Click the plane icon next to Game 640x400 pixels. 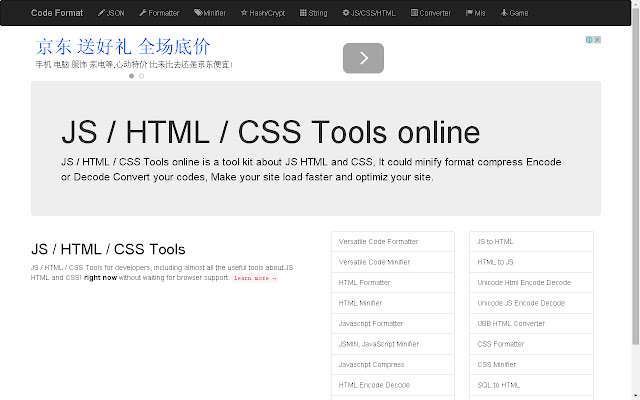(504, 13)
